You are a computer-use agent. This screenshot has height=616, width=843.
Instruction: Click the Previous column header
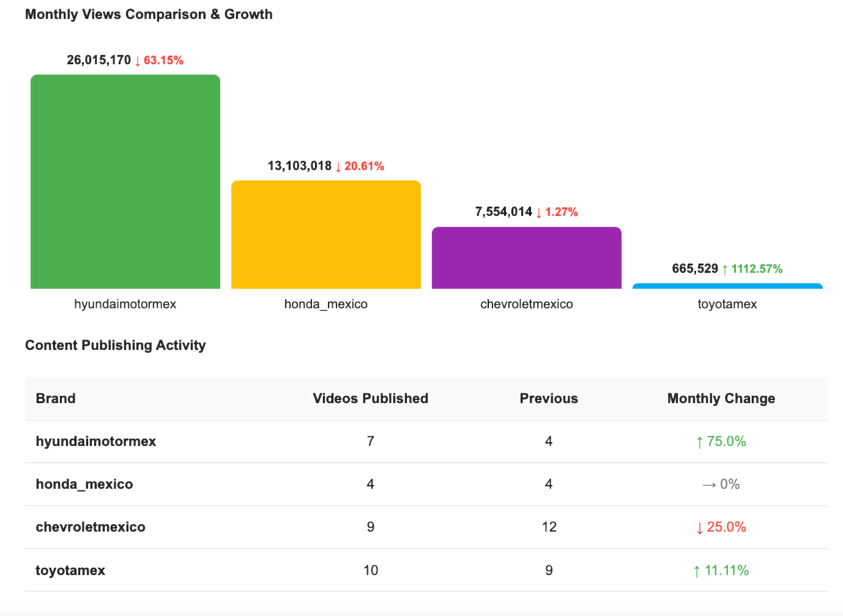pos(549,398)
